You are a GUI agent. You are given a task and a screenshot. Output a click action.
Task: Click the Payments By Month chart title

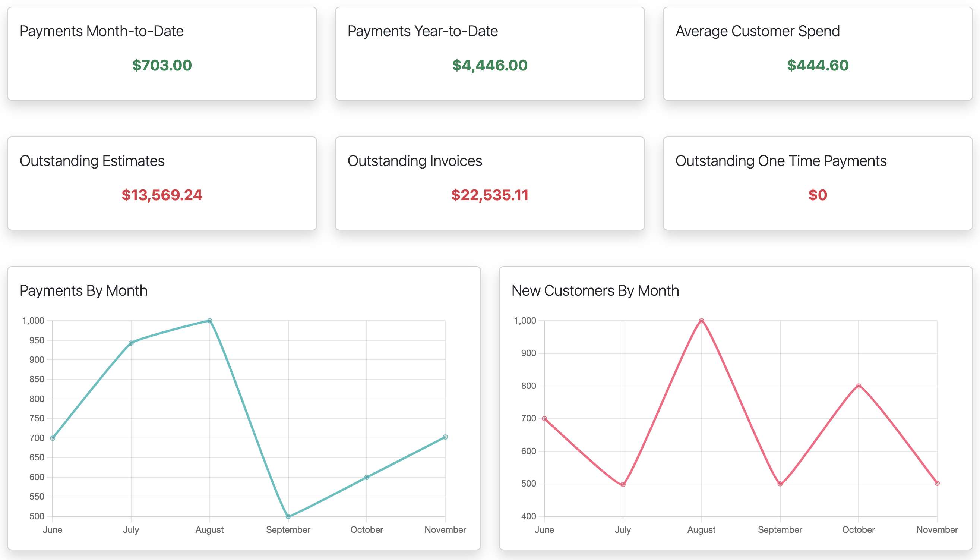[84, 291]
